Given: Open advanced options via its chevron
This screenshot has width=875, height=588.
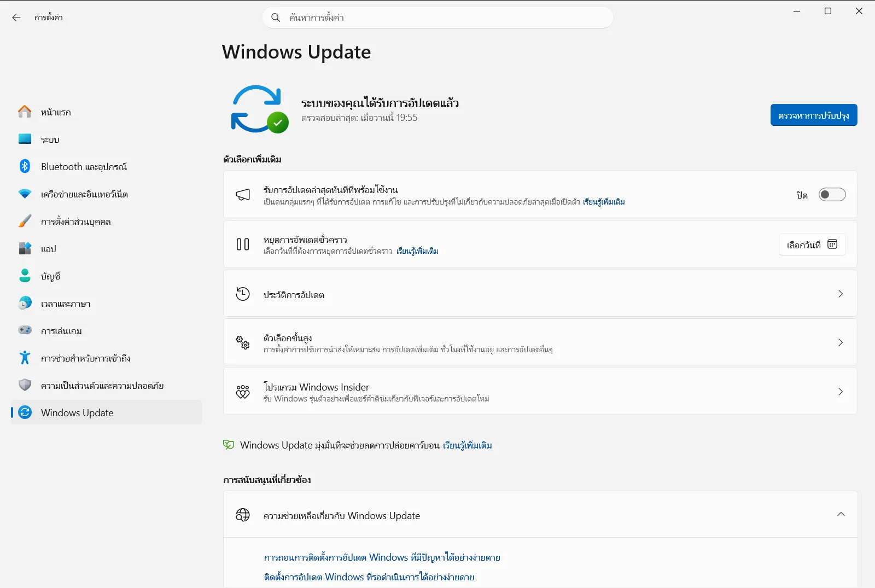Looking at the screenshot, I should click(841, 342).
